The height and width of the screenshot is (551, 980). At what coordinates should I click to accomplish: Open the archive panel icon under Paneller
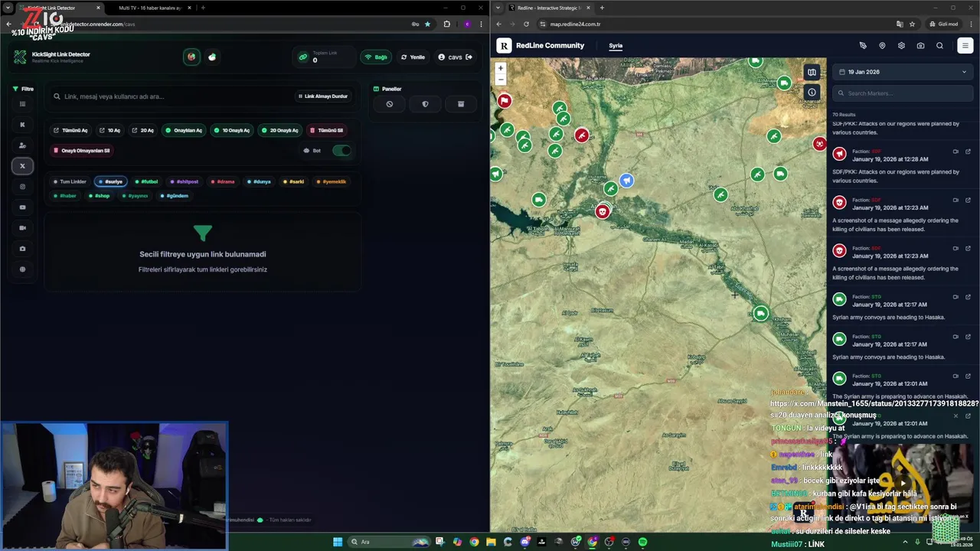460,104
